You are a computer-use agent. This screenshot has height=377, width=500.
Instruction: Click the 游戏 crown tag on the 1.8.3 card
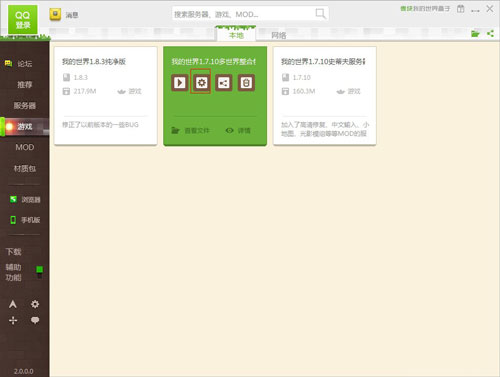click(x=129, y=91)
